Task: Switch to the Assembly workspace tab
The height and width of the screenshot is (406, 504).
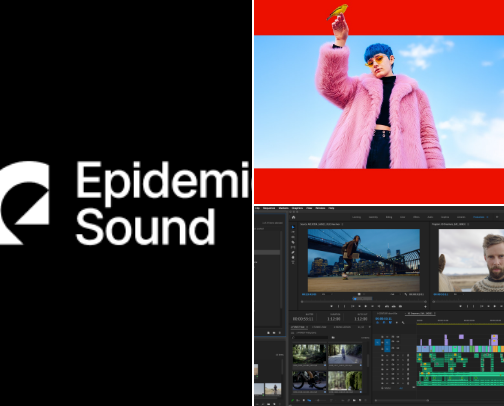Action: [373, 217]
